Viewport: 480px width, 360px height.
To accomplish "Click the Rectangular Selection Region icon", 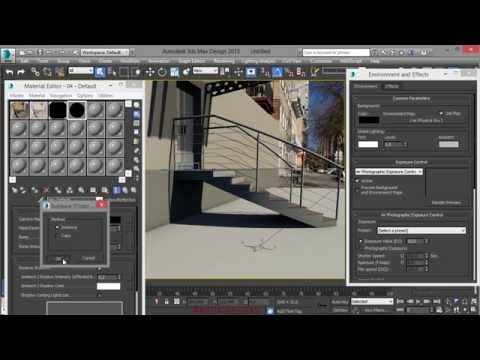I will (x=124, y=72).
